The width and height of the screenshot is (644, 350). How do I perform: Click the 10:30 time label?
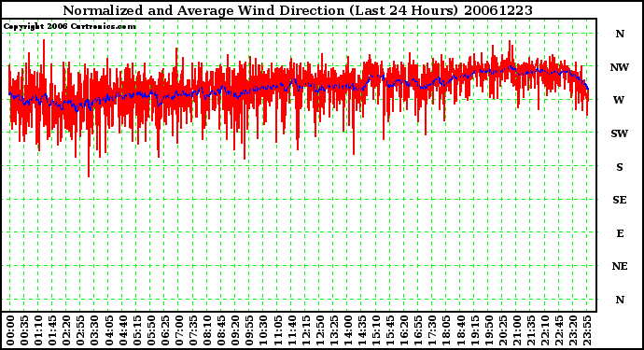point(263,330)
